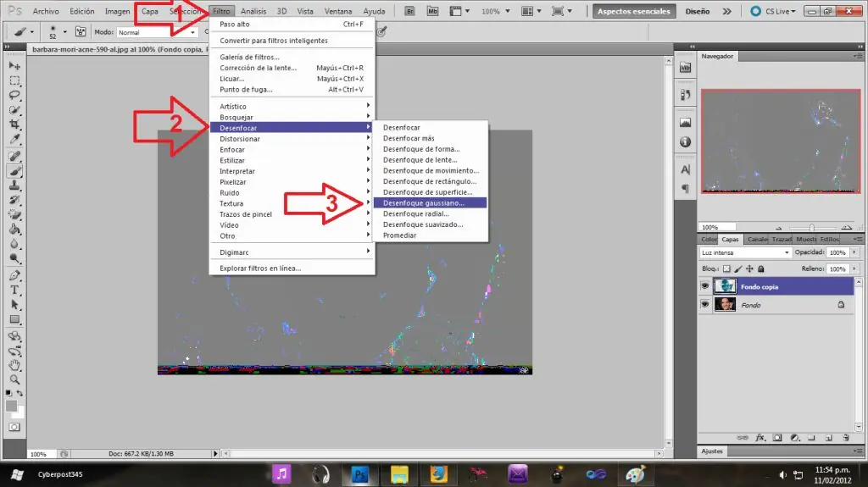This screenshot has height=487, width=868.
Task: Choose Desenfoque de movimiento
Action: click(431, 170)
